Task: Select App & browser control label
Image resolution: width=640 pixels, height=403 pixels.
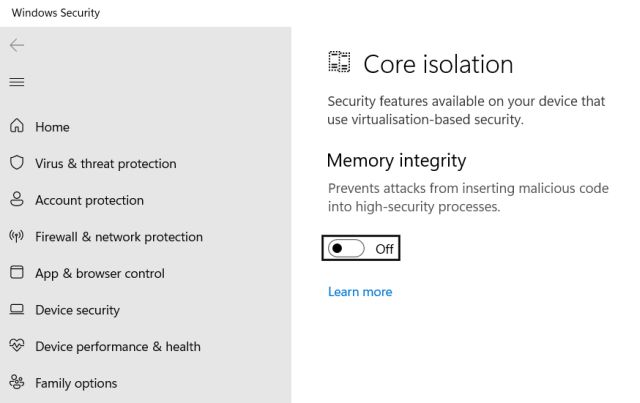Action: click(x=100, y=274)
